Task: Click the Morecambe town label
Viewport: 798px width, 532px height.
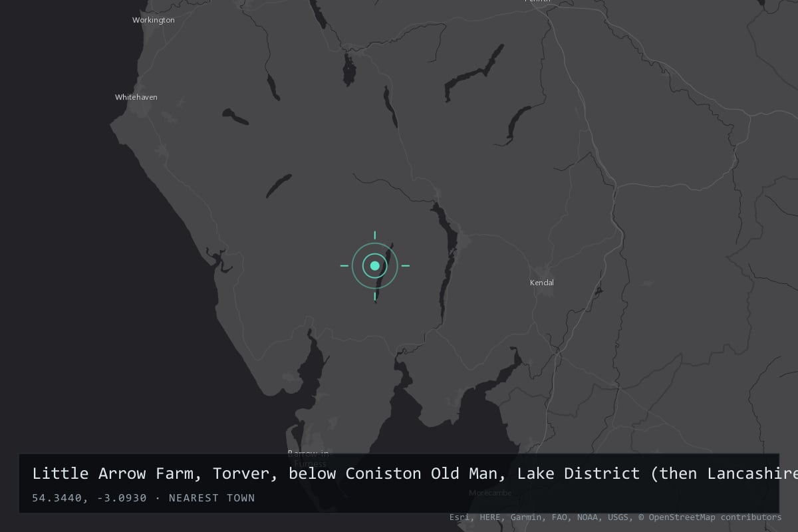Action: 490,493
